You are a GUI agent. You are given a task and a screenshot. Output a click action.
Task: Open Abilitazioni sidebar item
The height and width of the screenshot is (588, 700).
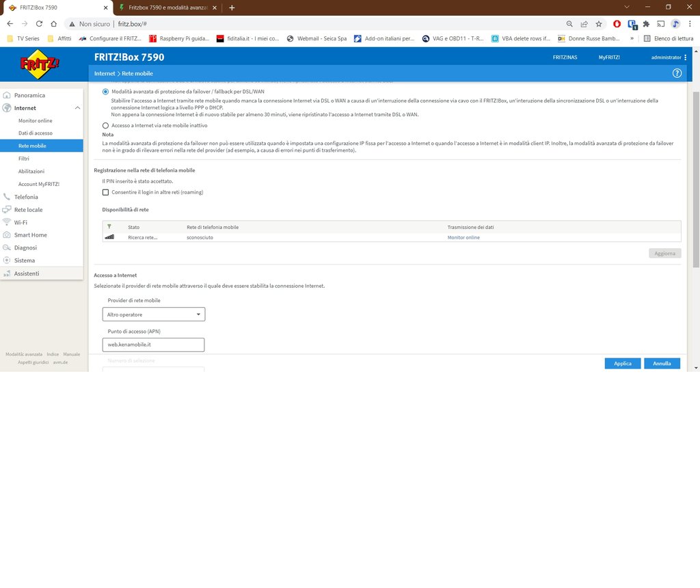click(x=31, y=171)
